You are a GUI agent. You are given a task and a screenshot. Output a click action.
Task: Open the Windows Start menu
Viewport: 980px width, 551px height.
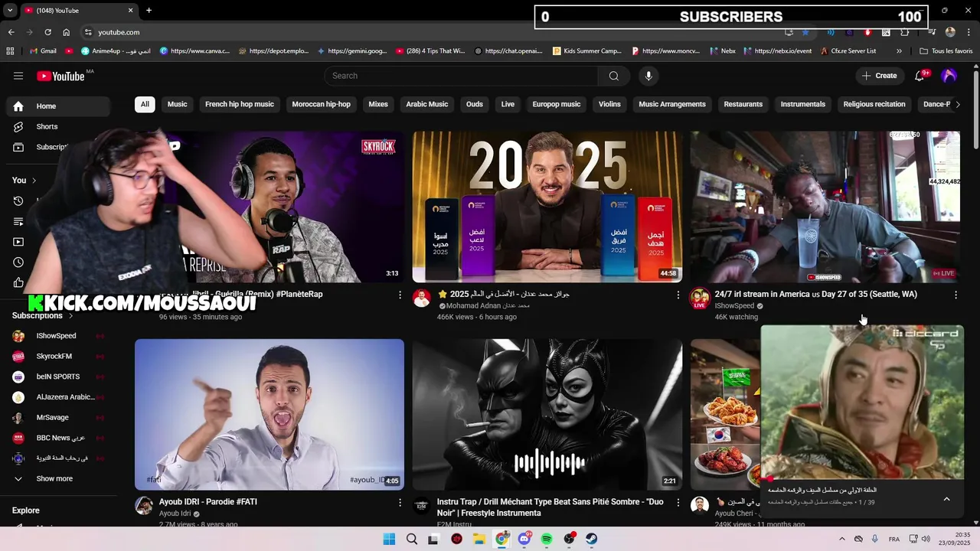tap(389, 539)
